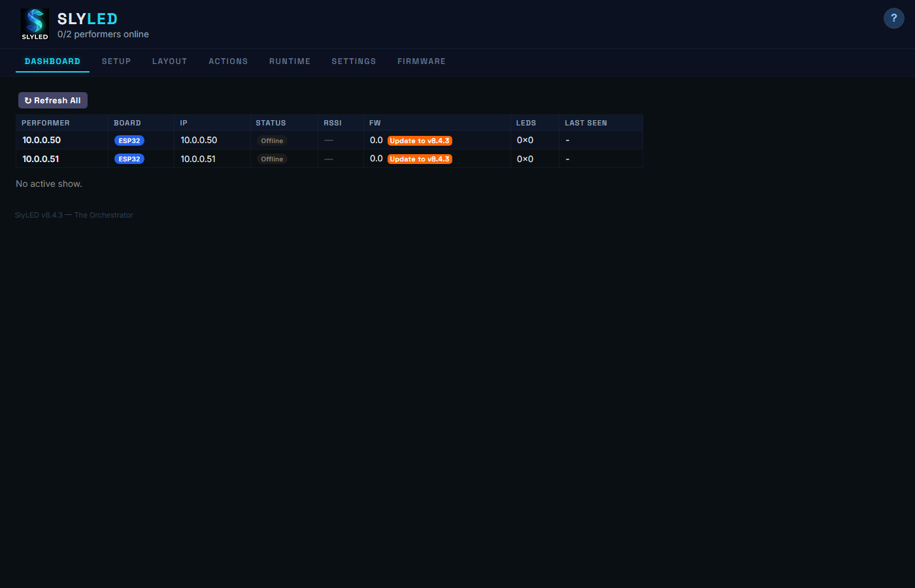Switch to the Setup tab
This screenshot has width=915, height=588.
point(116,61)
